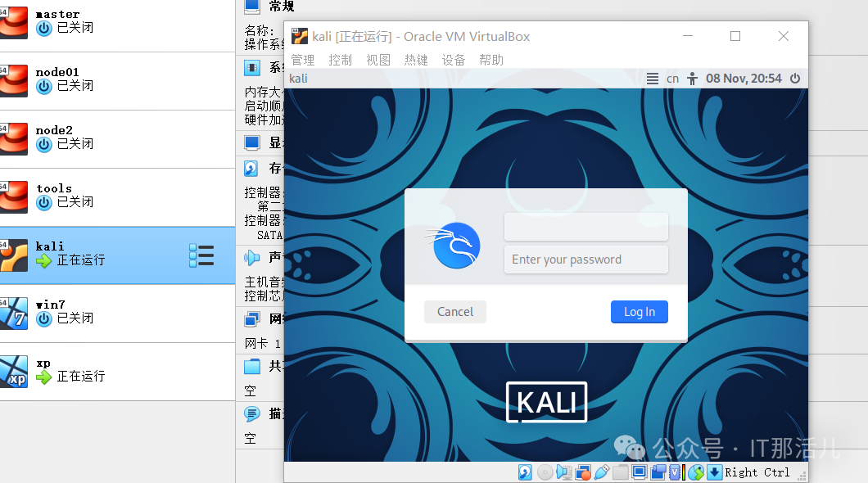Image resolution: width=868 pixels, height=483 pixels.
Task: Select the win7 virtual machine
Action: click(117, 314)
